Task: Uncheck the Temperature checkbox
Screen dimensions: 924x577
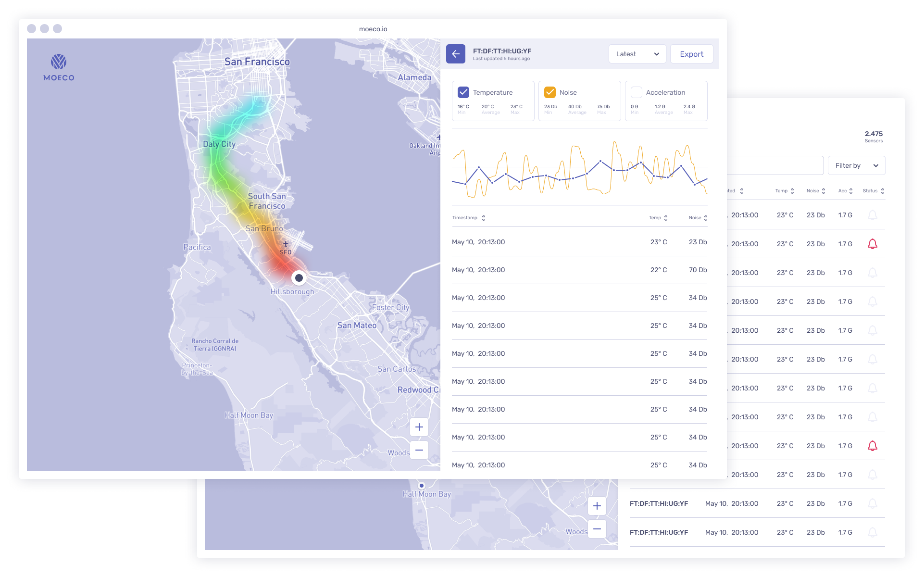Action: [x=463, y=92]
